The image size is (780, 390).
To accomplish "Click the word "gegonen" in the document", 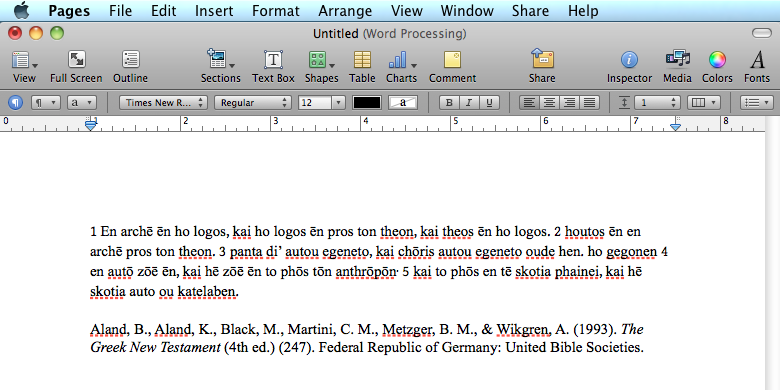I will [x=633, y=252].
